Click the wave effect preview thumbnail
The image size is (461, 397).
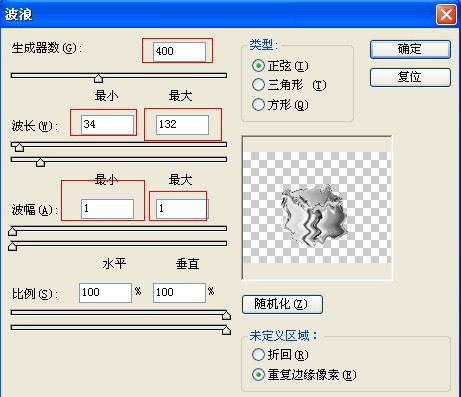[x=317, y=208]
